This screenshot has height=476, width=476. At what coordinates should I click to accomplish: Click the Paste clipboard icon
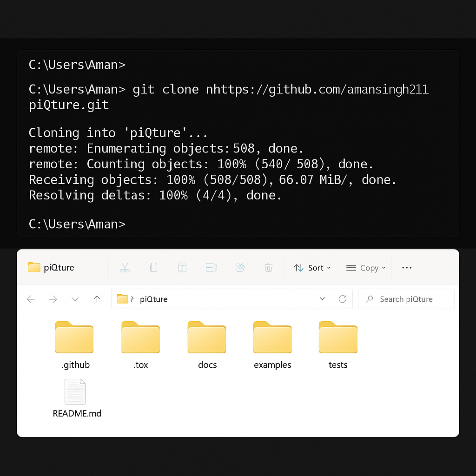click(182, 268)
